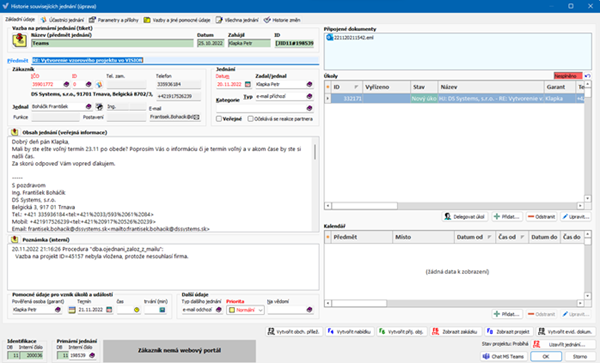Screen dimensions: 600x363
Task: Click Vytvořit nabídku button
Action: click(x=350, y=332)
